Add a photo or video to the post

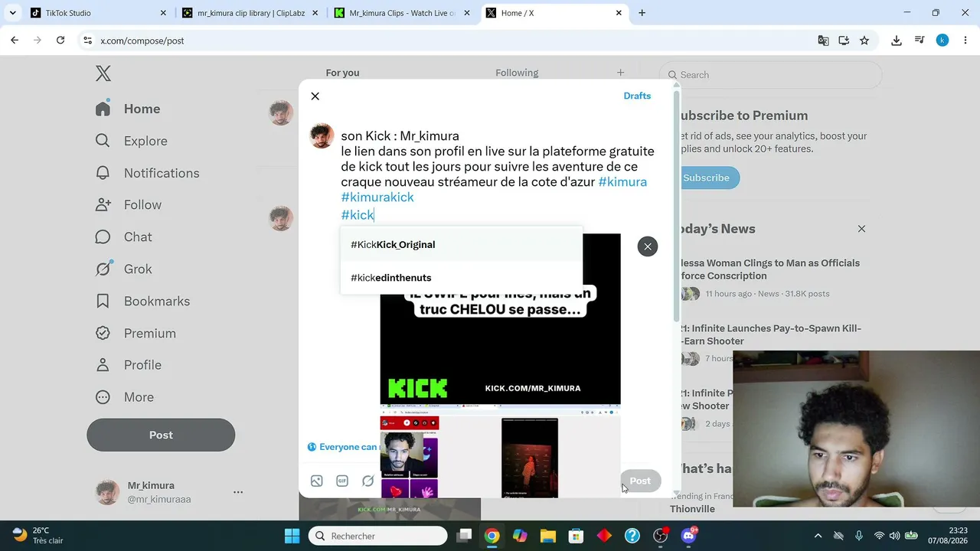point(316,481)
